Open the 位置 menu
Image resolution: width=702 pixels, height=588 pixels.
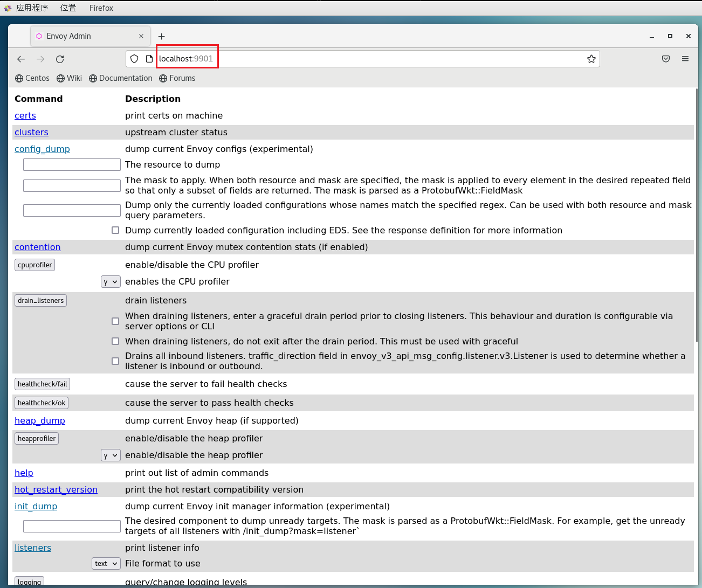point(68,8)
